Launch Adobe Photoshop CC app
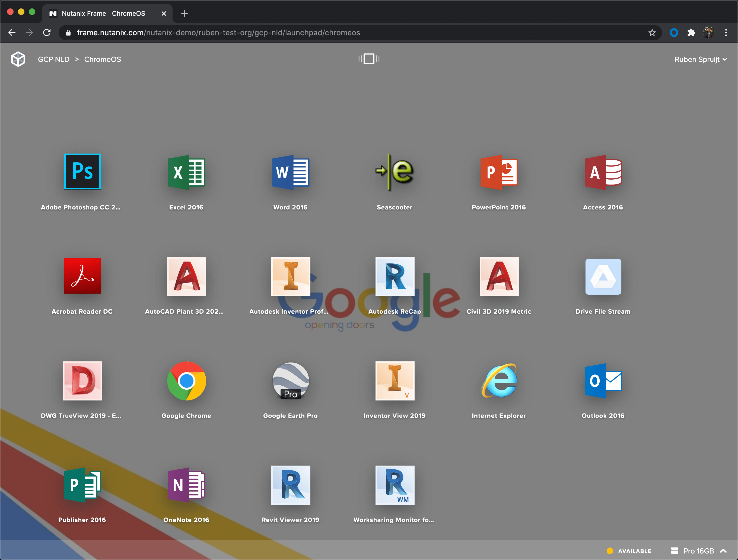The height and width of the screenshot is (560, 738). 82,172
